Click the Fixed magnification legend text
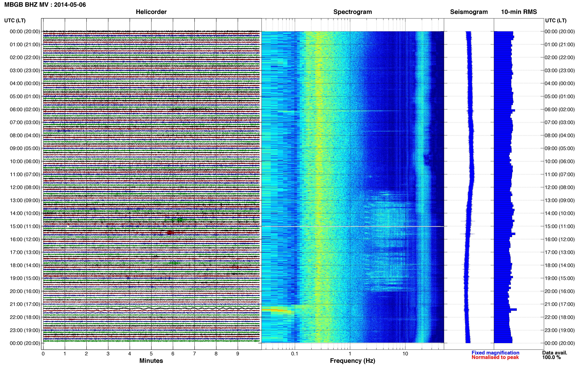 click(x=495, y=353)
